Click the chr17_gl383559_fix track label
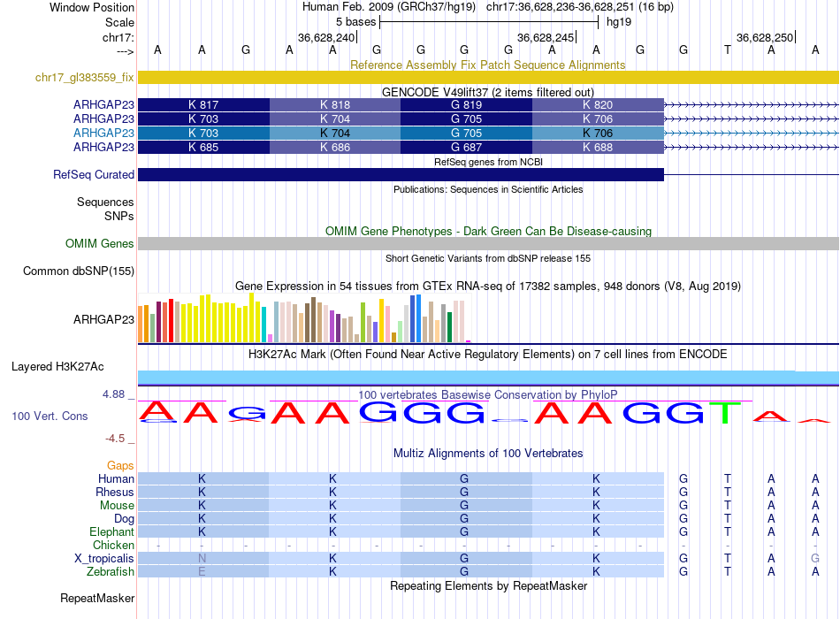 (x=84, y=77)
